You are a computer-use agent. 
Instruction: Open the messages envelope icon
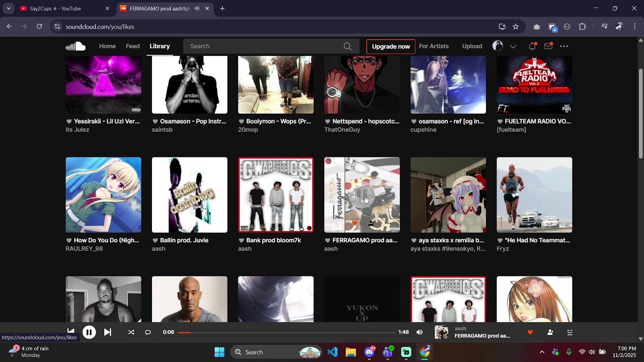coord(548,46)
